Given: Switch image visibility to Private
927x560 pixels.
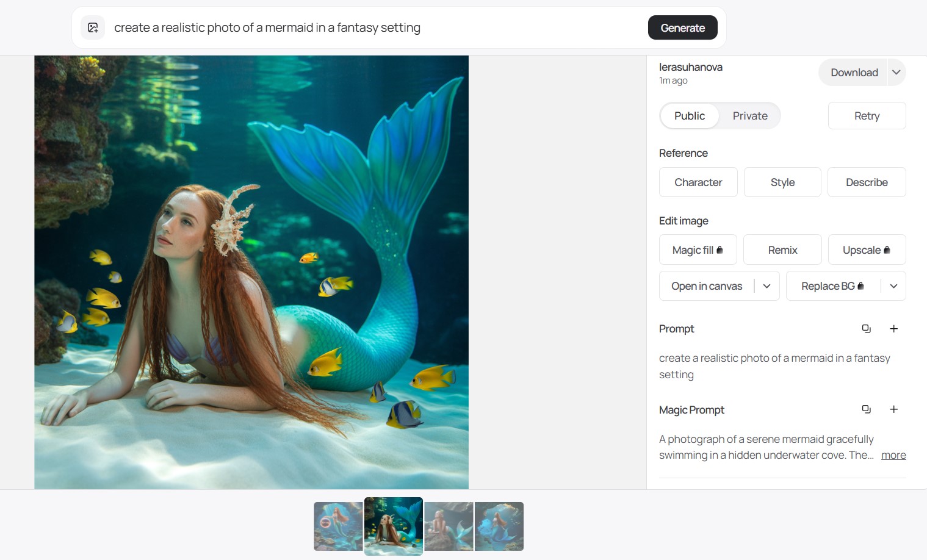Looking at the screenshot, I should pos(749,116).
